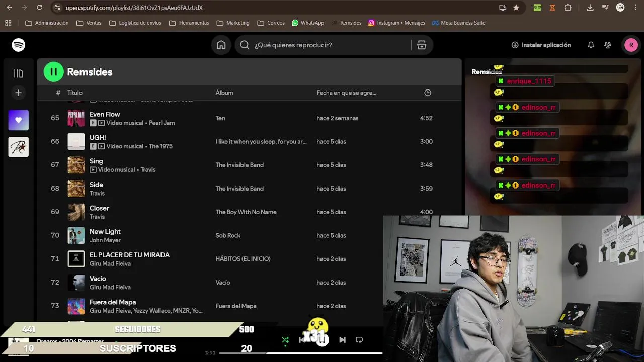The image size is (644, 362).
Task: Open the Correos bookmark folder
Action: (271, 23)
